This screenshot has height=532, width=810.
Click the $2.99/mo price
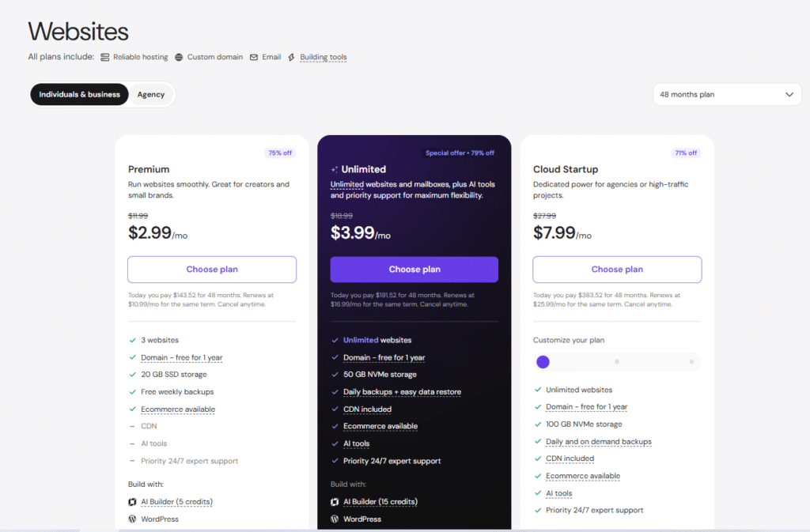click(x=157, y=232)
